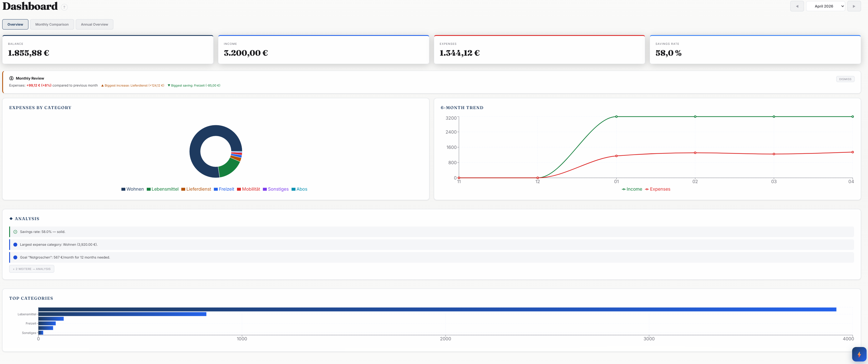
Task: Click the lightning bolt floating action button
Action: pos(859,354)
